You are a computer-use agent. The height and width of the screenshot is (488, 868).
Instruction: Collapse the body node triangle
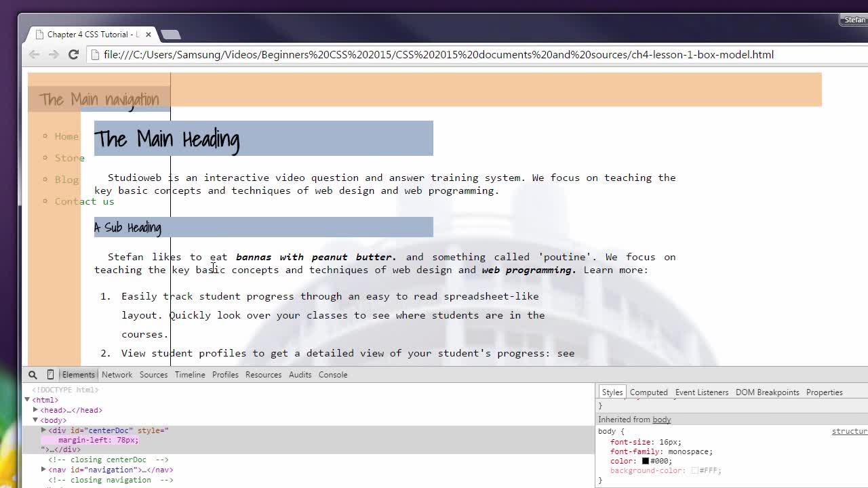36,420
